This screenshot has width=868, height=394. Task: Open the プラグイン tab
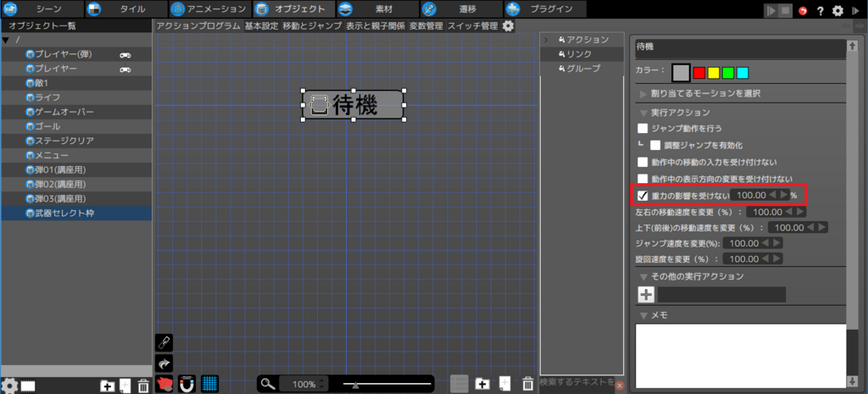(x=545, y=8)
